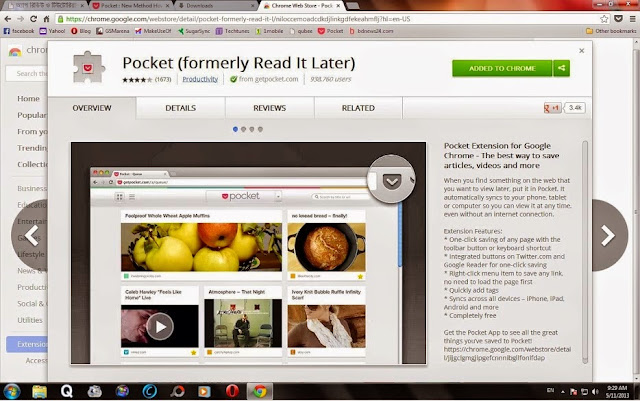Click the Pocket puzzle-piece extension logo
Screen dimensions: 640x401
[x=89, y=68]
